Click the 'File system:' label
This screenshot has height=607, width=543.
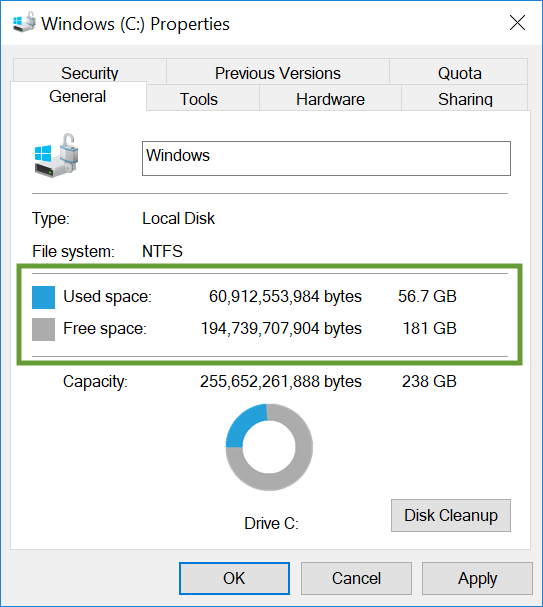coord(74,252)
